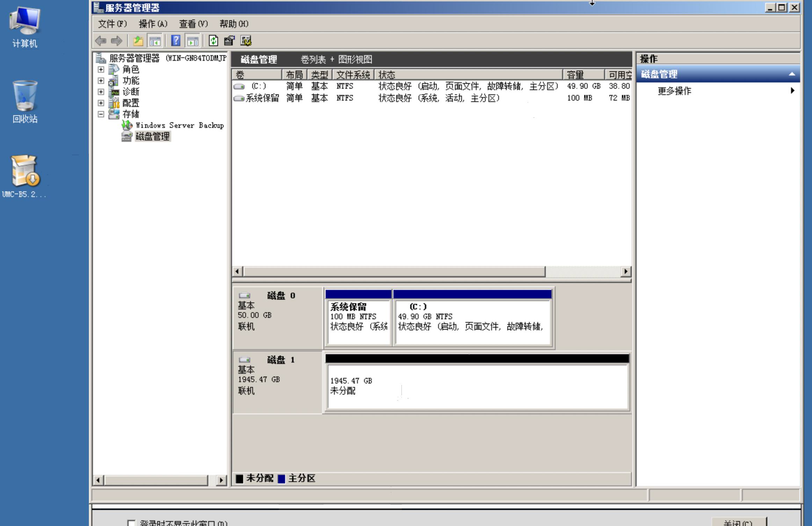Click the blue Help toolbar icon

(176, 41)
